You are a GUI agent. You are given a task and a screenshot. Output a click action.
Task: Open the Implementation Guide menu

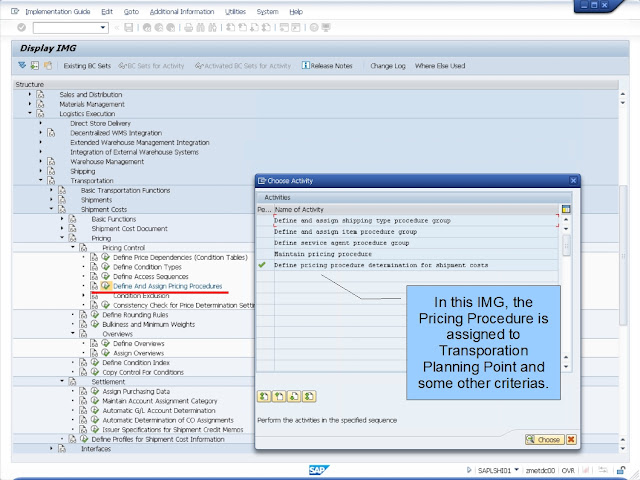pyautogui.click(x=58, y=12)
